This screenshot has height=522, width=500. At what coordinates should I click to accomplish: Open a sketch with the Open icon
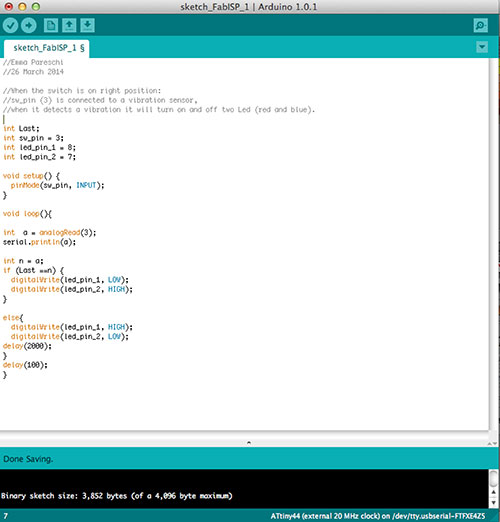click(x=69, y=25)
